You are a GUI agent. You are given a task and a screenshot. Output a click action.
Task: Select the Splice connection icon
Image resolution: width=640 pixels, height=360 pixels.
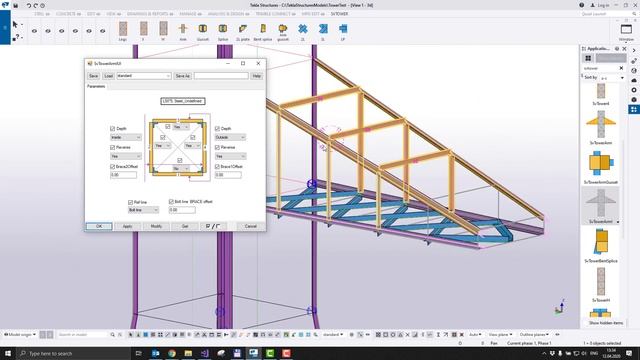pos(222,29)
